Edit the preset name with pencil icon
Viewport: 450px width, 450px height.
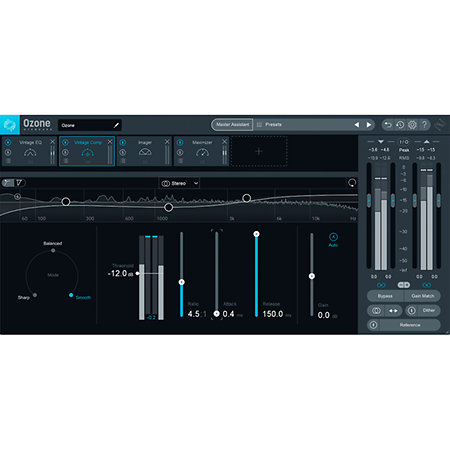pyautogui.click(x=116, y=125)
